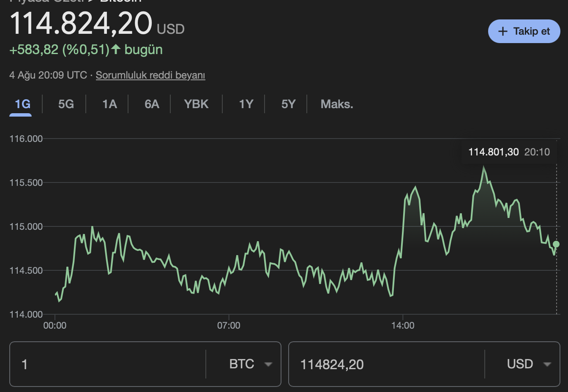Click the +583,82 (%0,51) bugün change text
Viewport: 568px width, 392px height.
86,50
